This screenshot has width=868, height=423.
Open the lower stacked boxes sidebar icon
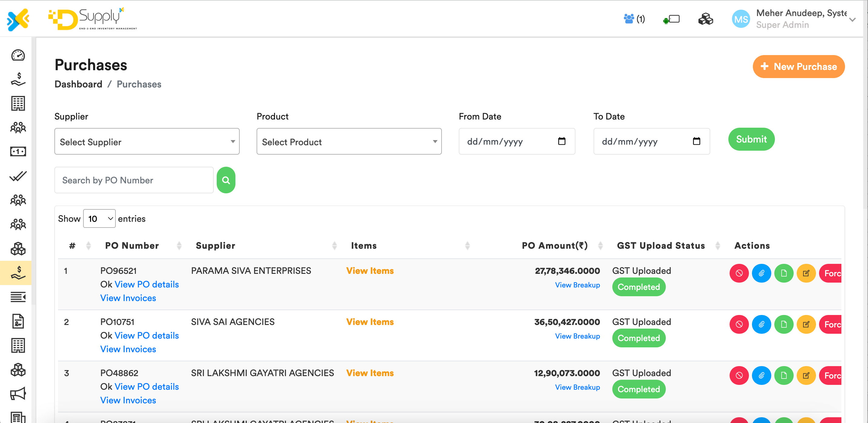18,370
